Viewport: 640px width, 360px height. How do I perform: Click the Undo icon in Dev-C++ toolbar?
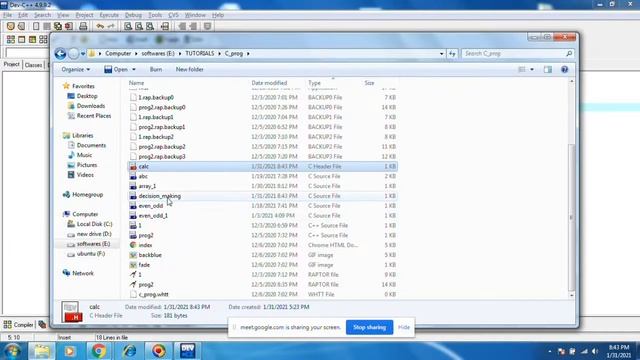pyautogui.click(x=100, y=27)
